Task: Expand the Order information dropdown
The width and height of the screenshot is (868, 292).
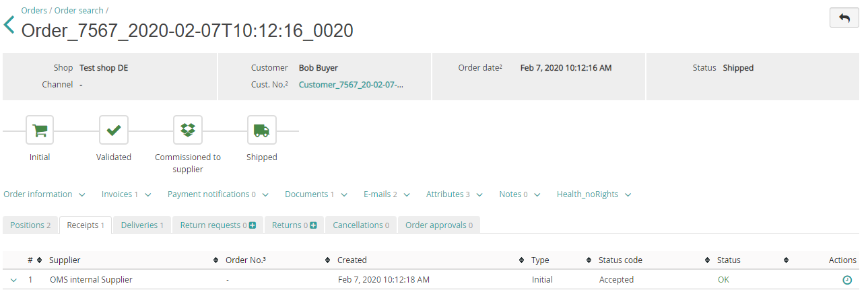Action: point(44,194)
